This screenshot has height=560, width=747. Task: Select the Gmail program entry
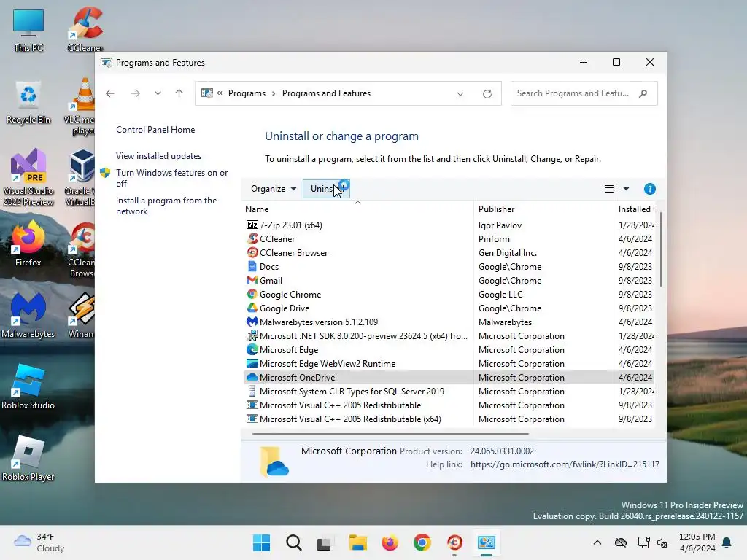(449, 280)
